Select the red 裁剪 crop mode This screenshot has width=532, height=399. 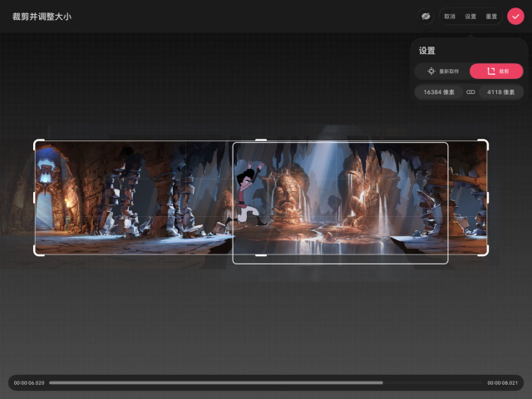(x=496, y=71)
